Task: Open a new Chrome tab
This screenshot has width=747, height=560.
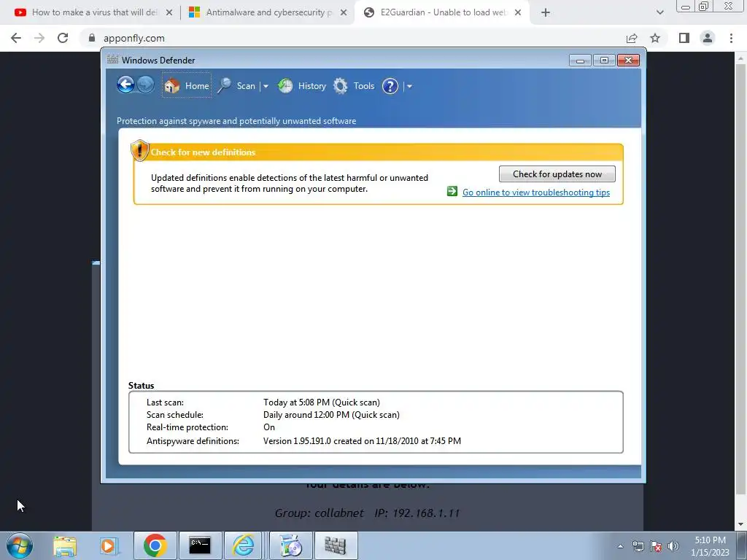Action: point(546,12)
